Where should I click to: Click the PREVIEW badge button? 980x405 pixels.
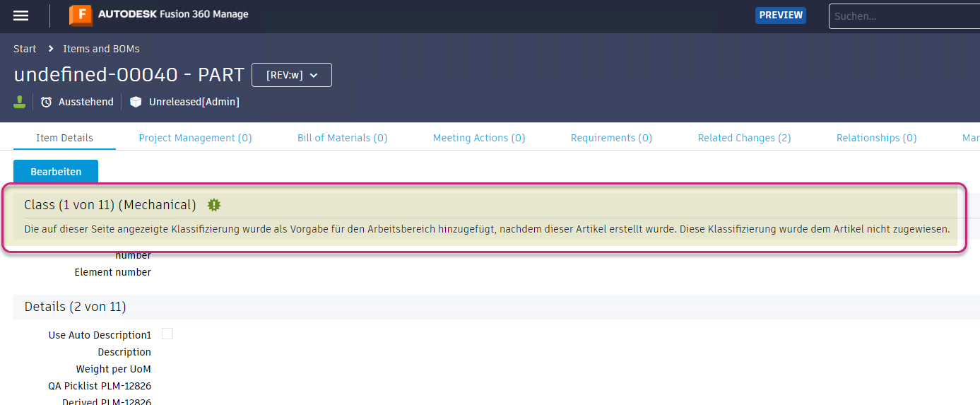[781, 16]
